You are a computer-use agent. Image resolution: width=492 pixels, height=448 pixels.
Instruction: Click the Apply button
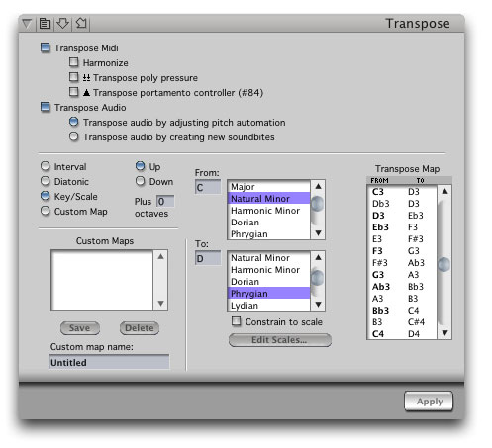(429, 402)
